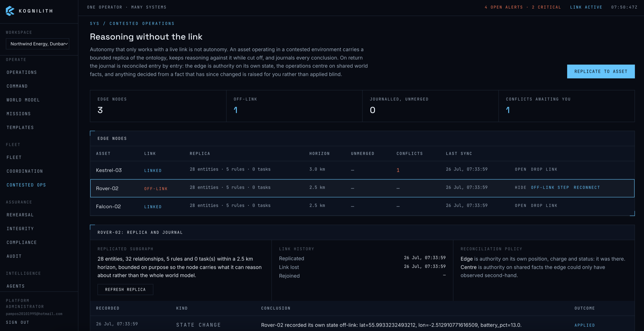Click the Kognilith logo icon
This screenshot has height=331, width=644.
[x=10, y=11]
